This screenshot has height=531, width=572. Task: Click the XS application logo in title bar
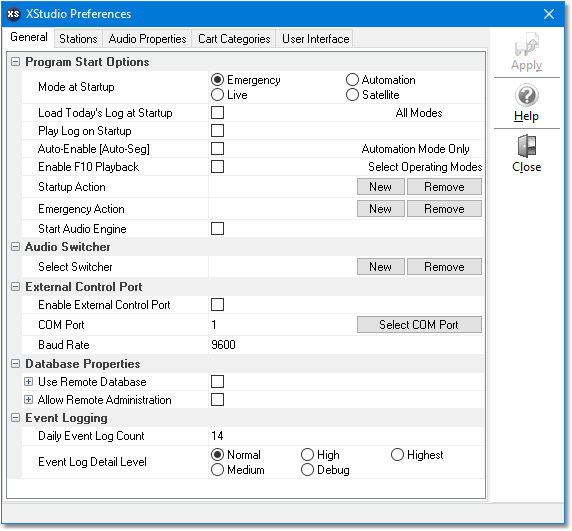pos(13,14)
